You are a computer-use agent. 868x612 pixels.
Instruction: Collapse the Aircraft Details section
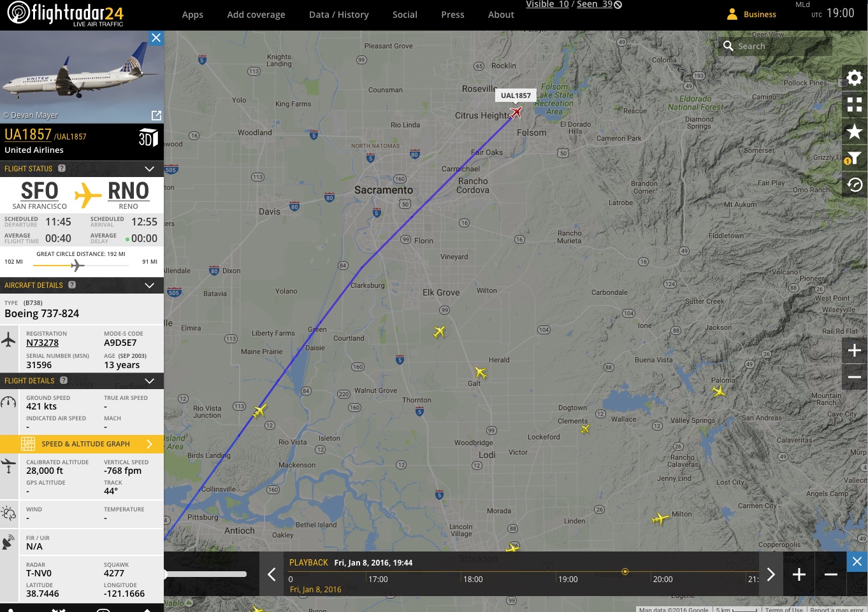point(149,285)
